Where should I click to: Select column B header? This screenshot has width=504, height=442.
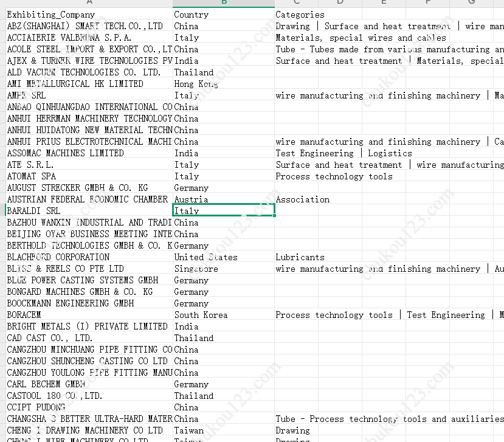pyautogui.click(x=224, y=2)
